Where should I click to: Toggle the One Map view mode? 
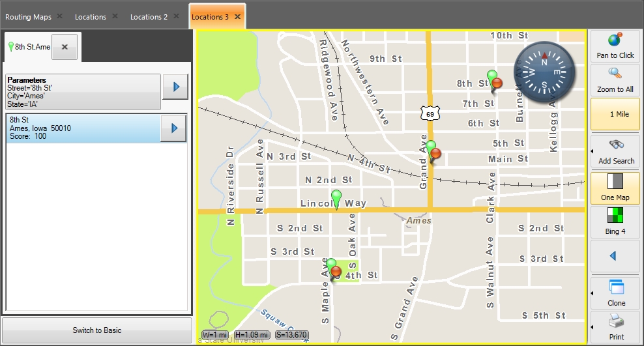tap(615, 182)
